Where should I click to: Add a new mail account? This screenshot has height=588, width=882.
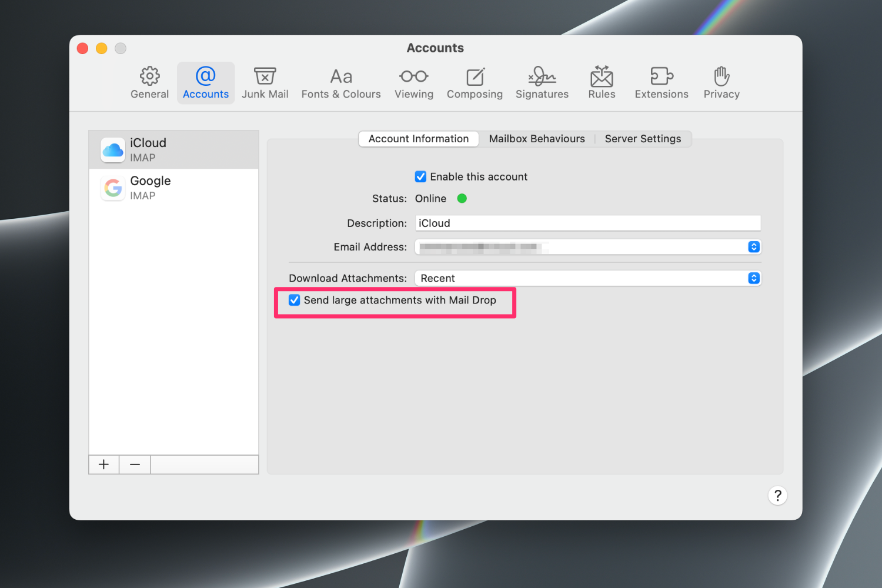pyautogui.click(x=103, y=464)
